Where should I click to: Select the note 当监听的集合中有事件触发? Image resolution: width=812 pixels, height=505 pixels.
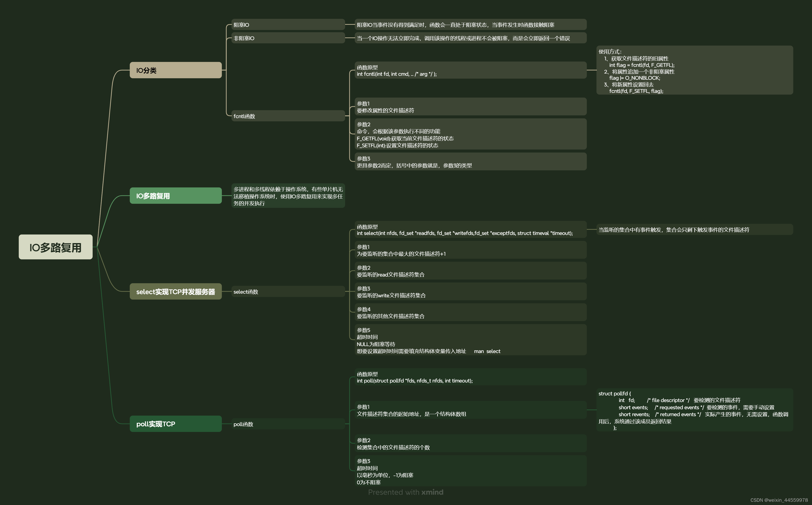click(695, 229)
